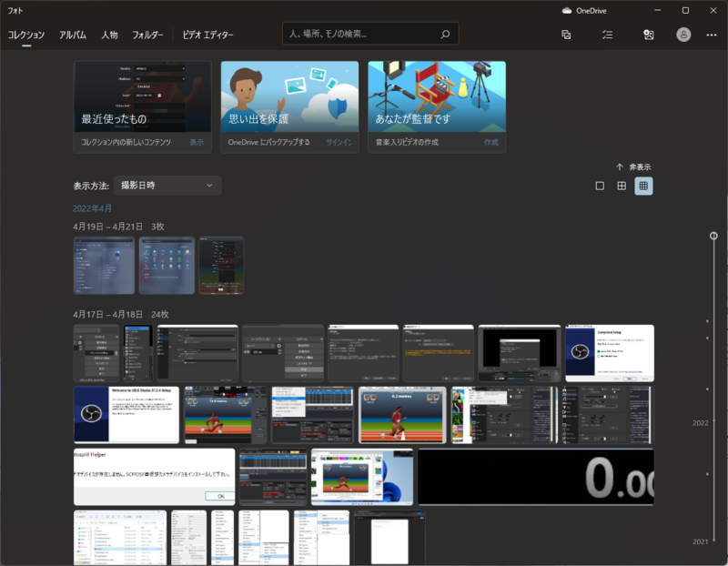The image size is (728, 566).
Task: Open the 最近使ったもの card
Action: pyautogui.click(x=143, y=106)
